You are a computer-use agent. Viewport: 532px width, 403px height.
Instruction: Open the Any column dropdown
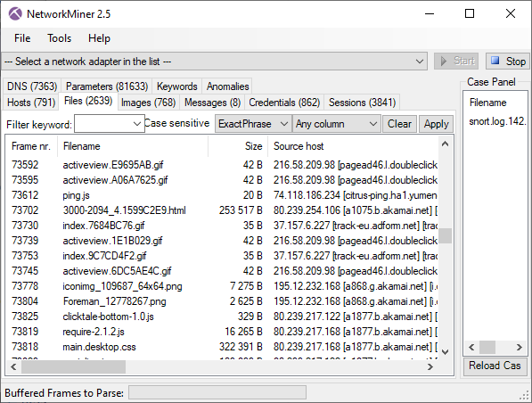click(x=336, y=124)
